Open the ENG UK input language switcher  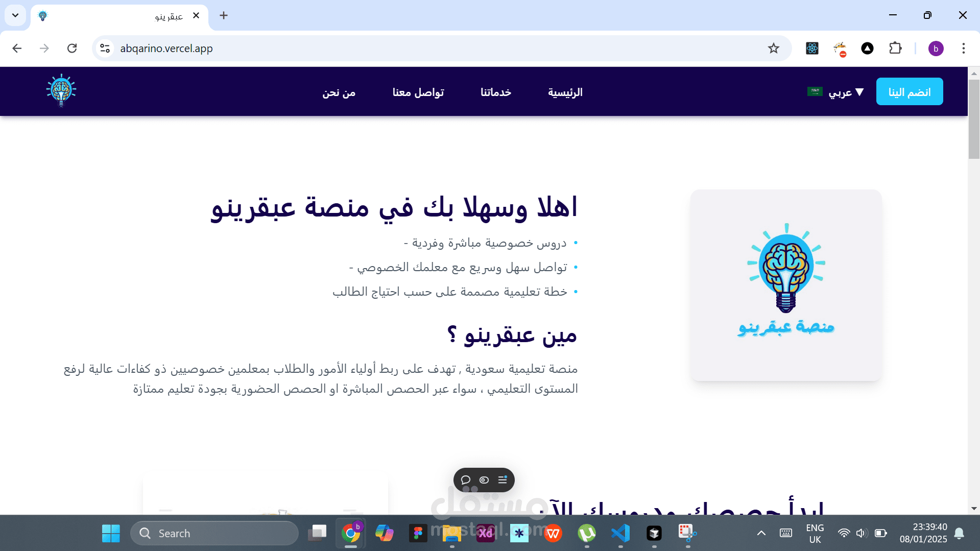tap(815, 533)
